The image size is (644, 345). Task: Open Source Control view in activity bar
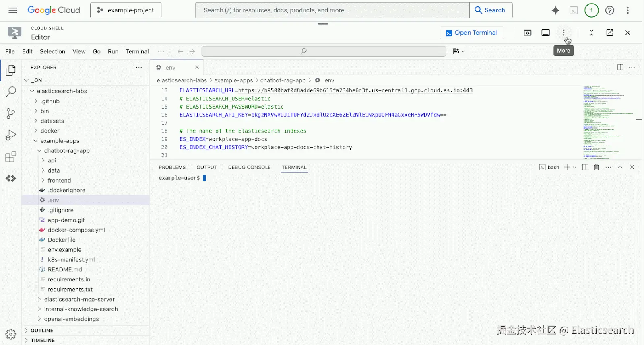11,113
